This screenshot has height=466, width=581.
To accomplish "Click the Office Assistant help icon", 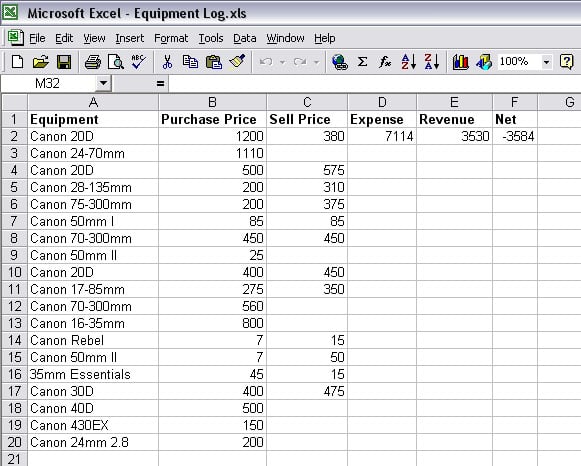I will click(566, 61).
